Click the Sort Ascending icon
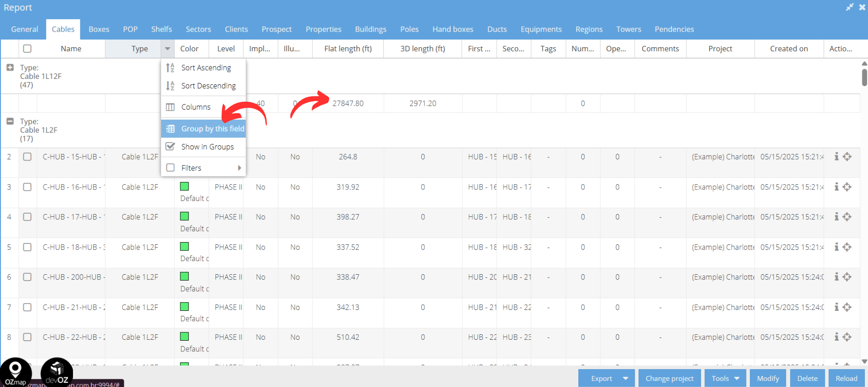The width and height of the screenshot is (868, 387). (170, 68)
